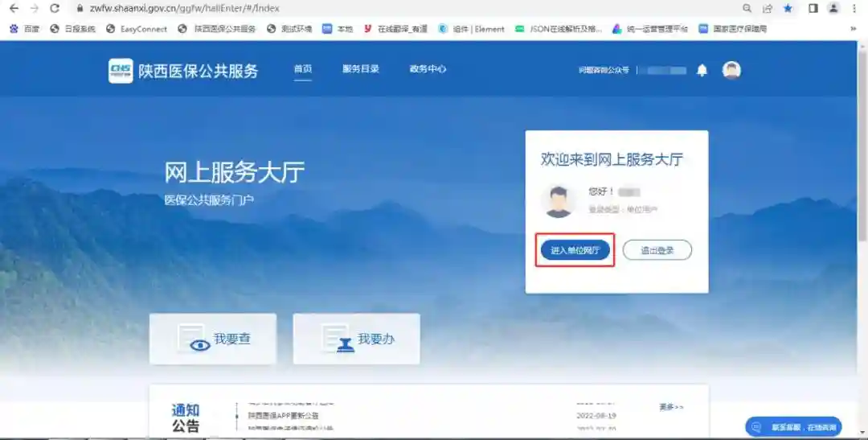
Task: Click the 进入单位网厅 button
Action: click(x=575, y=250)
